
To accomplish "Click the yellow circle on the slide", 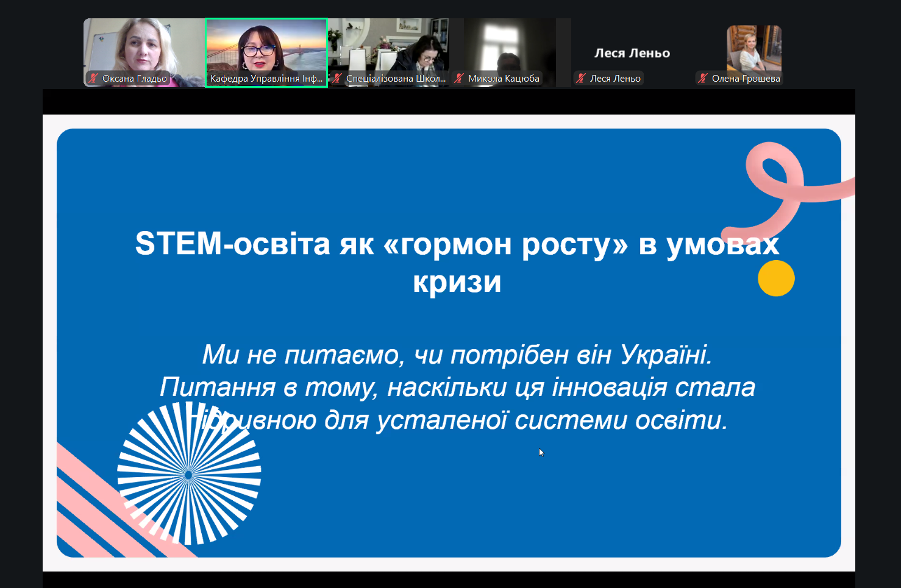I will [776, 278].
